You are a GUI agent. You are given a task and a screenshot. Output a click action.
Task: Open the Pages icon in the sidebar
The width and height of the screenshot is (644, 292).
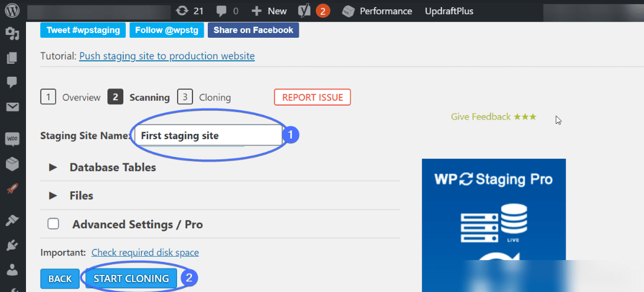pyautogui.click(x=12, y=58)
